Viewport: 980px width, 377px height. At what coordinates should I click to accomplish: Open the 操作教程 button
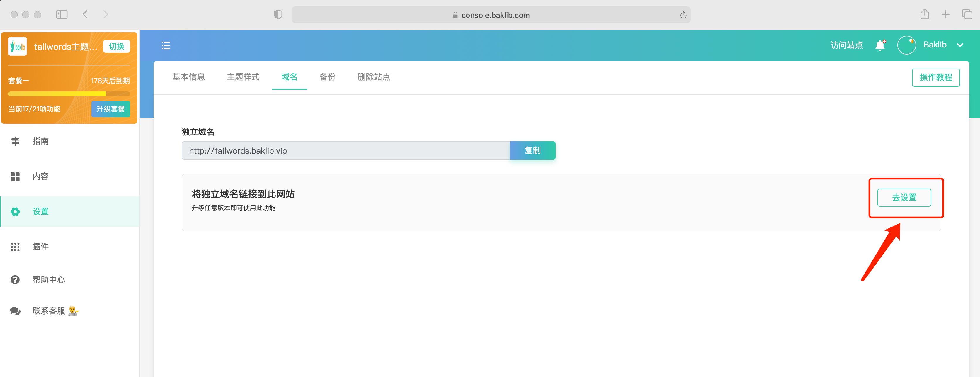[x=935, y=78]
